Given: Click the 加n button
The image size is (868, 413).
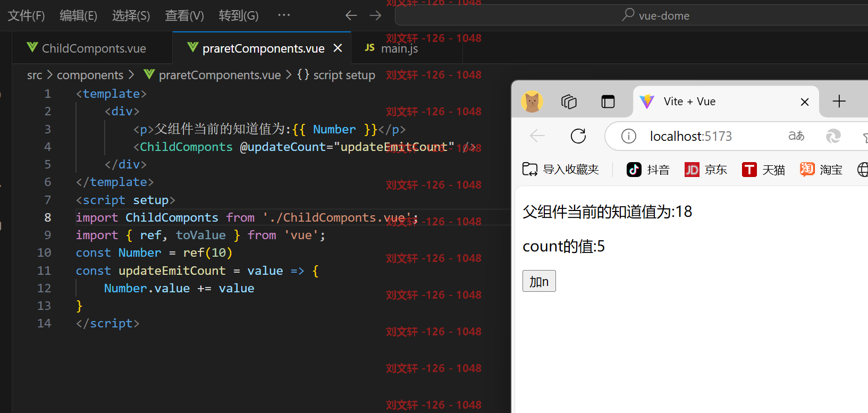Looking at the screenshot, I should click(x=539, y=281).
